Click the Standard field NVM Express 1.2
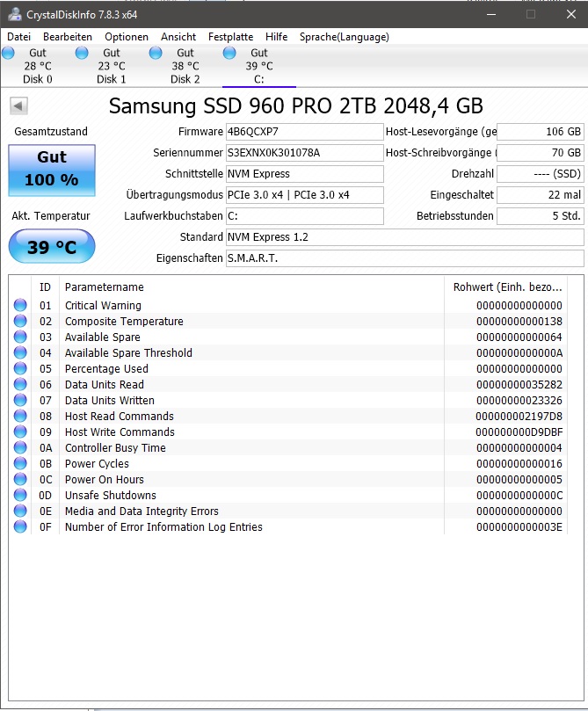Viewport: 588px width, 711px height. click(x=405, y=237)
